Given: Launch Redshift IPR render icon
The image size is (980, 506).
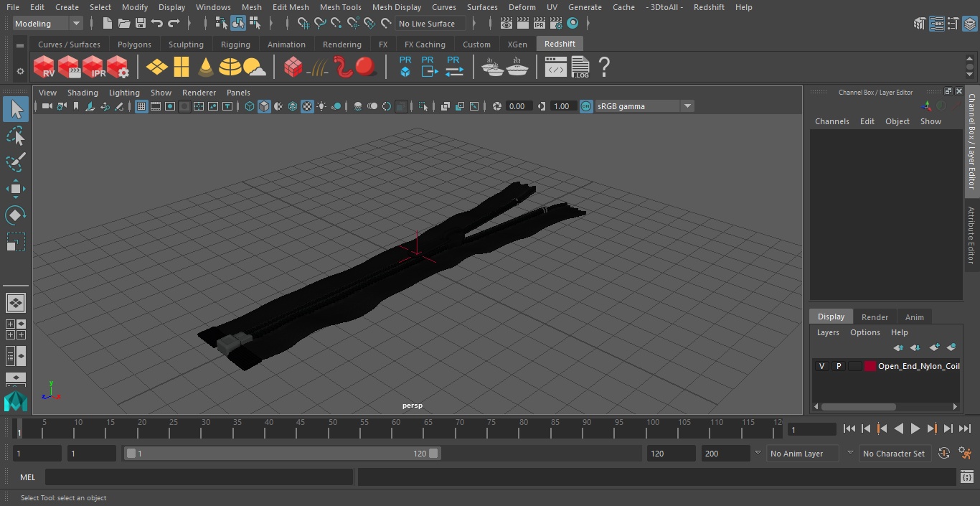Looking at the screenshot, I should pyautogui.click(x=93, y=67).
